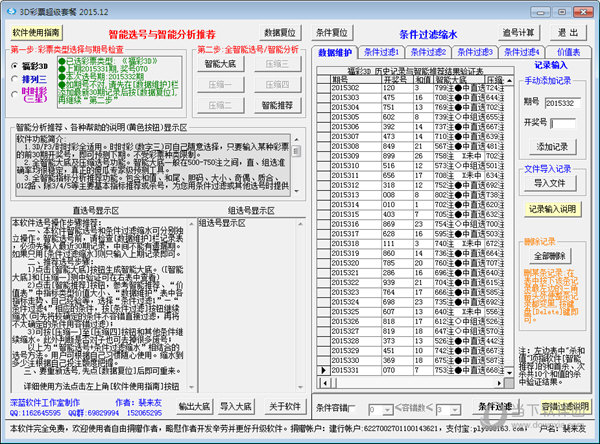This screenshot has height=444, width=600.
Task: Click the help description area's scroll-down arrow
Action: click(296, 191)
